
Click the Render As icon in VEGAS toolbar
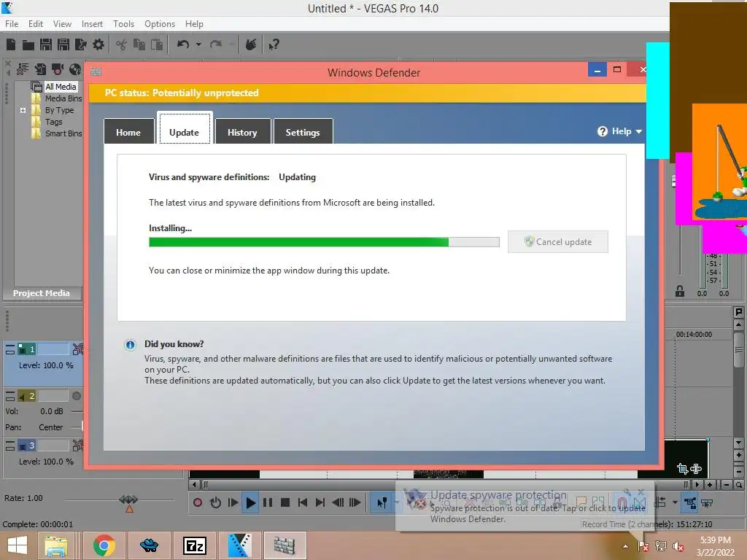click(x=81, y=44)
